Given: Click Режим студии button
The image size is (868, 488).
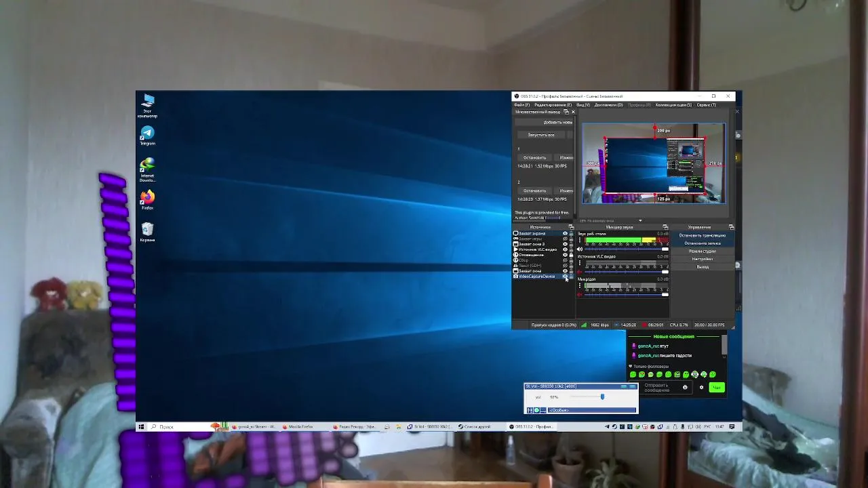Looking at the screenshot, I should pyautogui.click(x=703, y=251).
